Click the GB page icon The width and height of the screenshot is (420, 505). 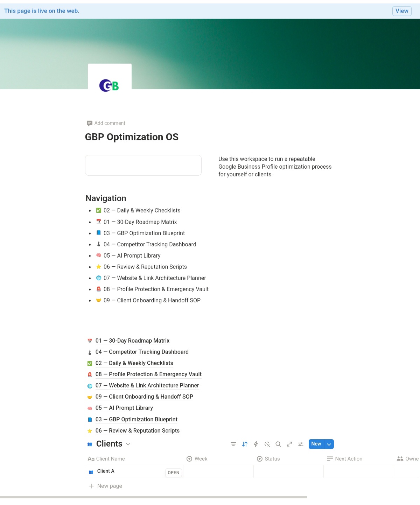click(x=109, y=85)
